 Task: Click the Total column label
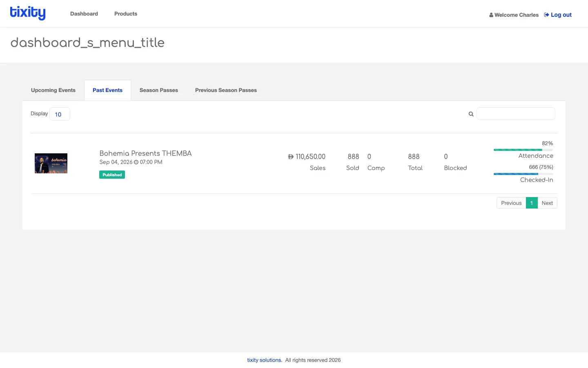point(415,168)
